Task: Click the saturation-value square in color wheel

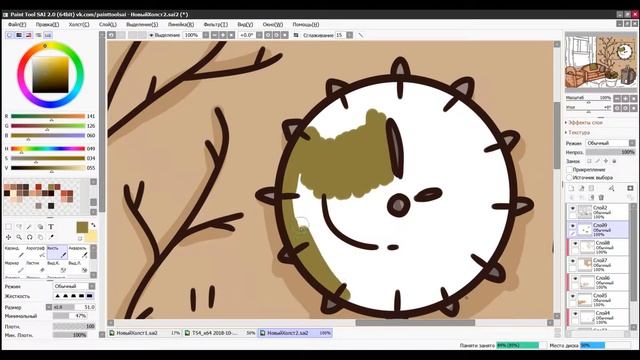Action: click(x=50, y=75)
